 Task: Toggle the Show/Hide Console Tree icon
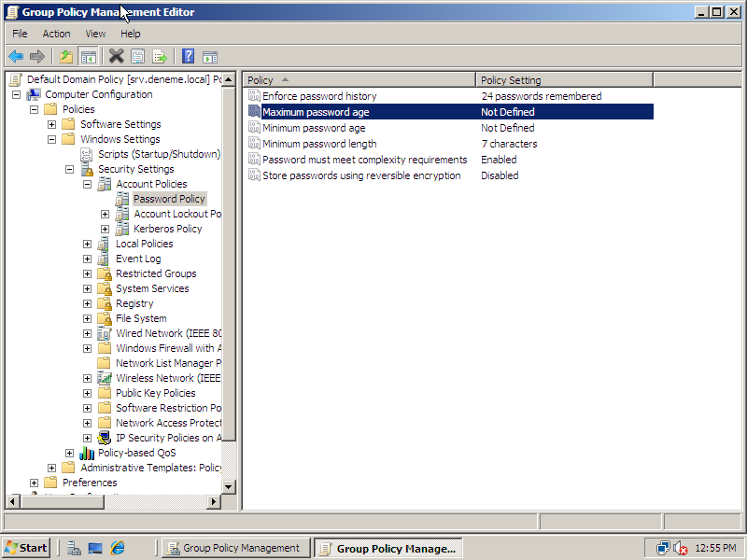[x=88, y=57]
